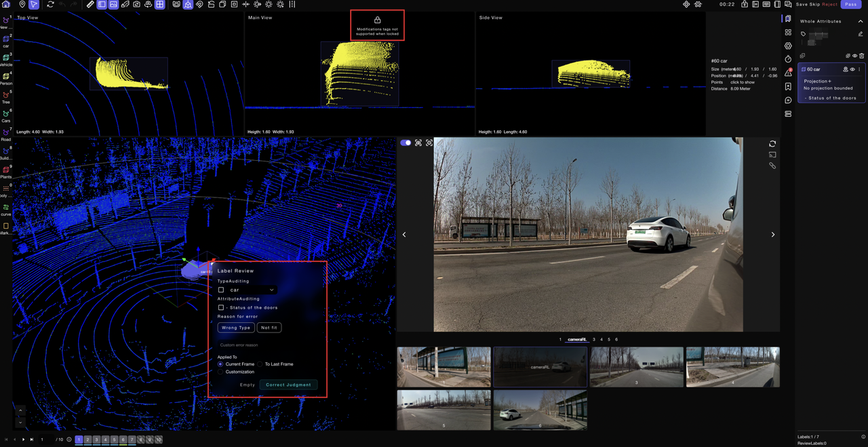Select the To Last Frame radio option
The height and width of the screenshot is (447, 868).
(x=260, y=364)
